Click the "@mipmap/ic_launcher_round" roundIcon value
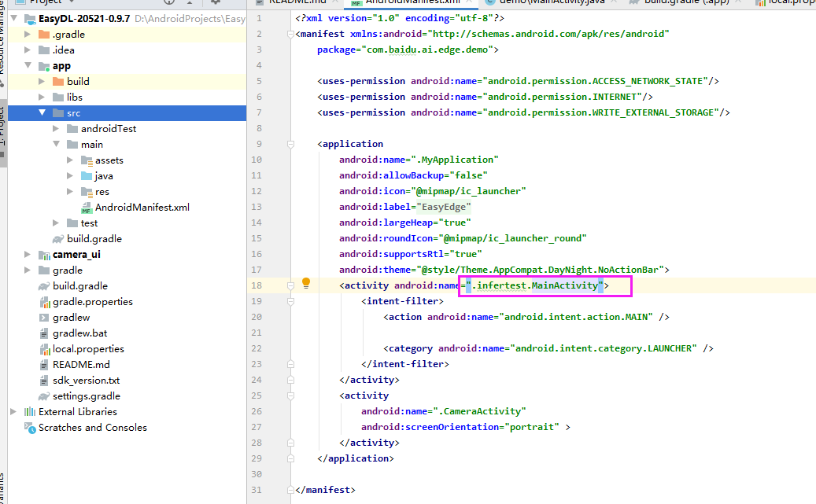The image size is (816, 504). coord(512,238)
